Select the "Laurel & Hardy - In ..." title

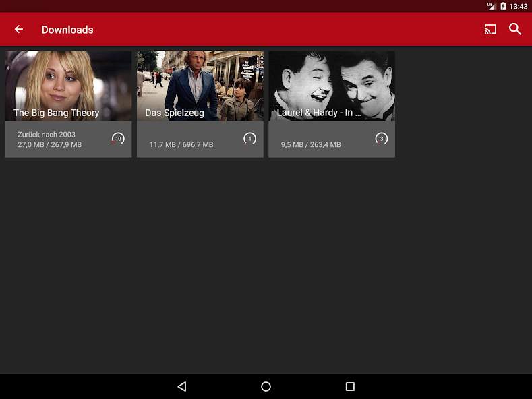tap(319, 113)
